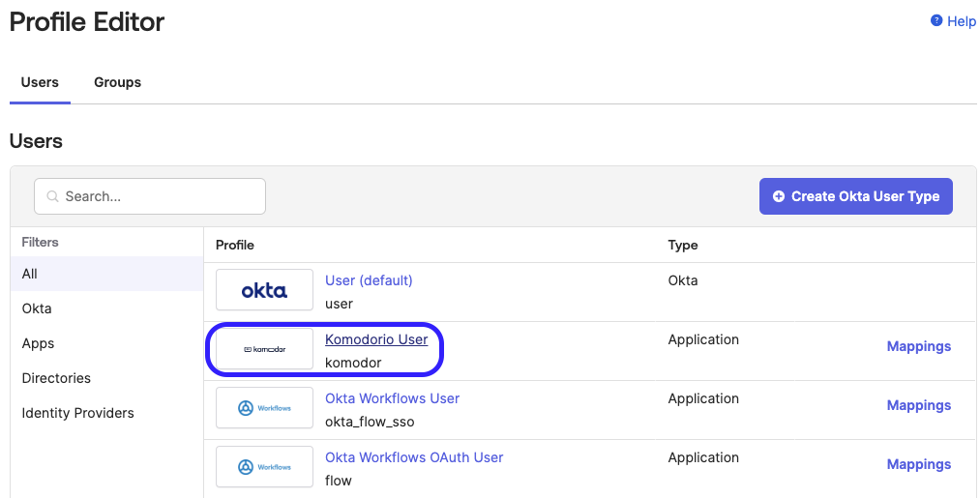Click the Okta Workflows User logo thumbnail
This screenshot has height=498, width=980.
[x=264, y=408]
